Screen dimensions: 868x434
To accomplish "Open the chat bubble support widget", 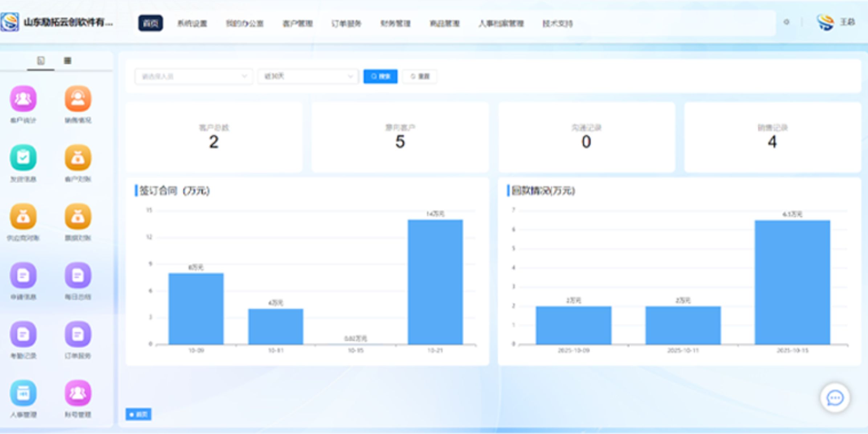I will click(835, 398).
